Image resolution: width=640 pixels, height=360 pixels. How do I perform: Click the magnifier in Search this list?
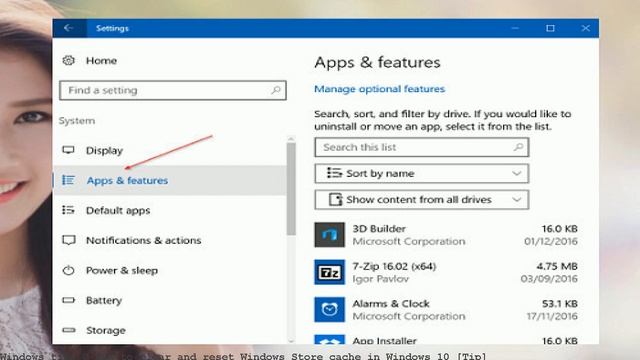click(518, 147)
